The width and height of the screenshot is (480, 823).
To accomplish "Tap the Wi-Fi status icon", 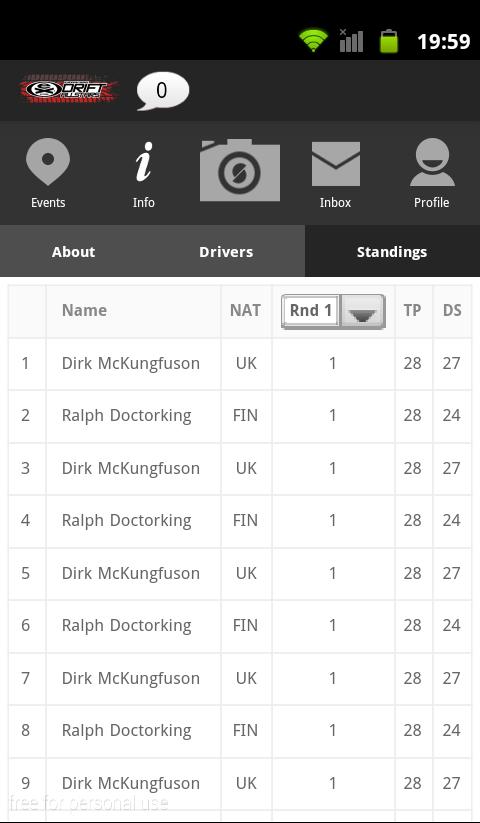I will [x=314, y=40].
